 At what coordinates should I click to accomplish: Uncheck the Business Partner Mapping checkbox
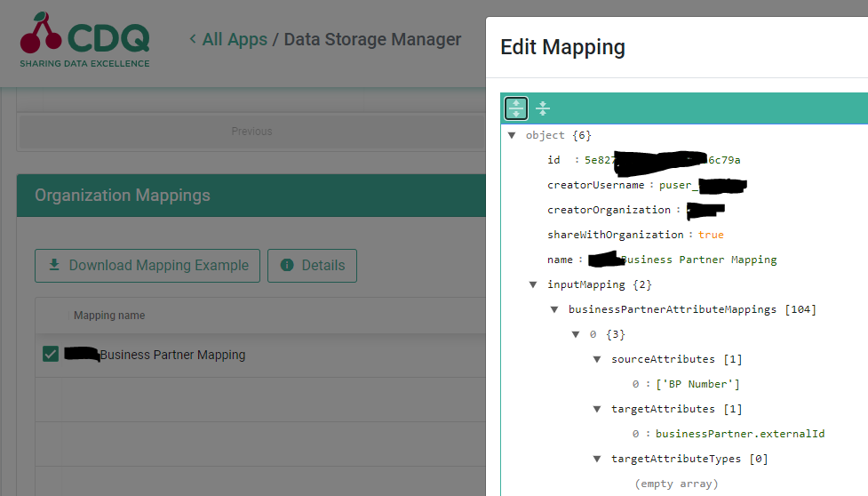tap(51, 355)
